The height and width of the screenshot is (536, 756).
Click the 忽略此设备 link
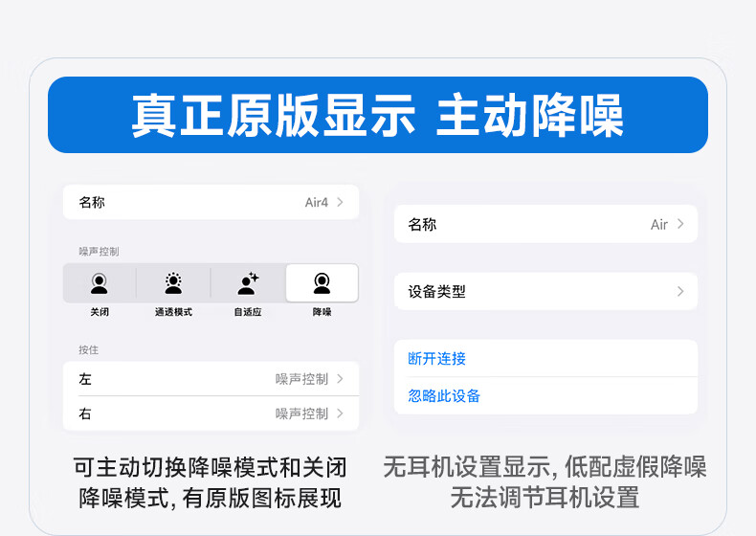[444, 395]
